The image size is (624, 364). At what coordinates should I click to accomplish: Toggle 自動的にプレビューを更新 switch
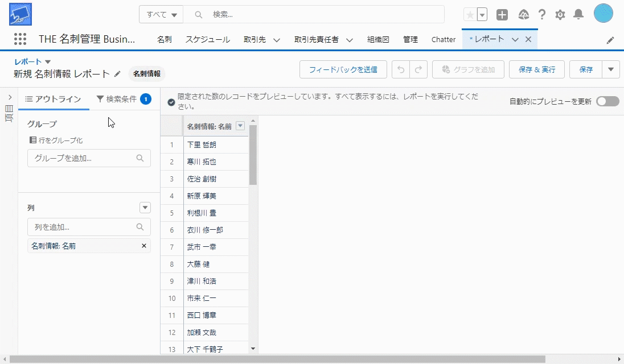click(607, 101)
